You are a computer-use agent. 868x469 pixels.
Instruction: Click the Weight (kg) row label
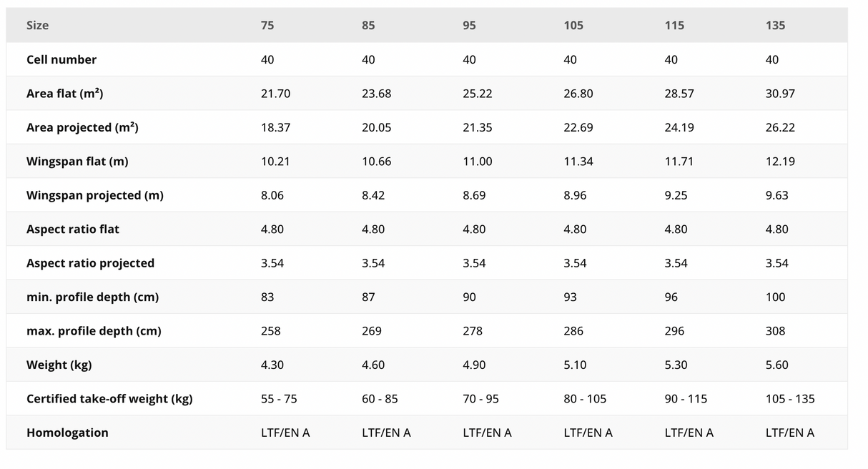59,365
